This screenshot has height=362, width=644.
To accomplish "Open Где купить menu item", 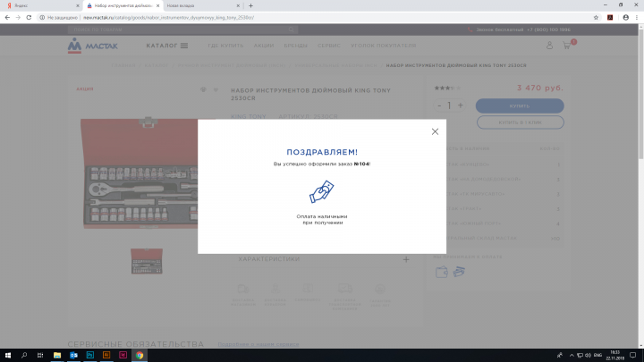I will pos(225,46).
